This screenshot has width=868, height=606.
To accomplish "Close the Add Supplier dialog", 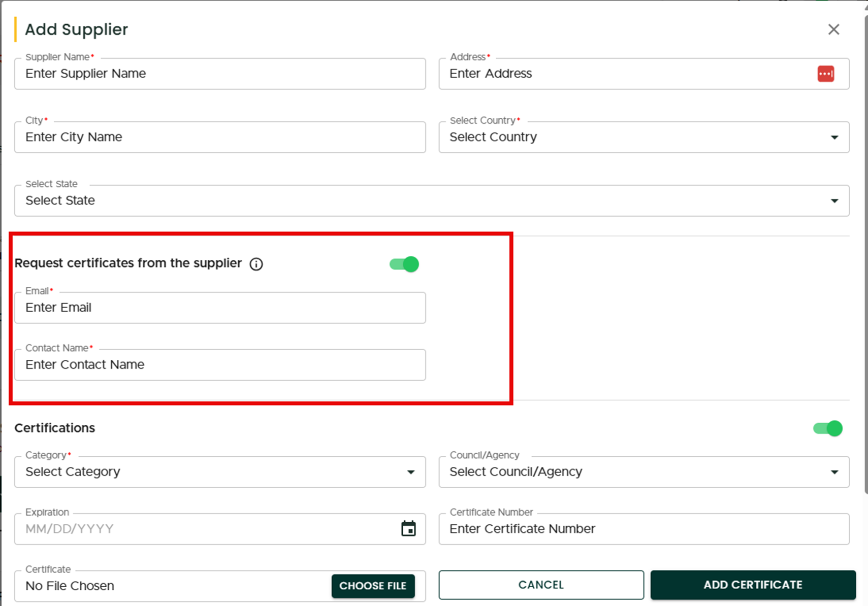I will coord(833,29).
